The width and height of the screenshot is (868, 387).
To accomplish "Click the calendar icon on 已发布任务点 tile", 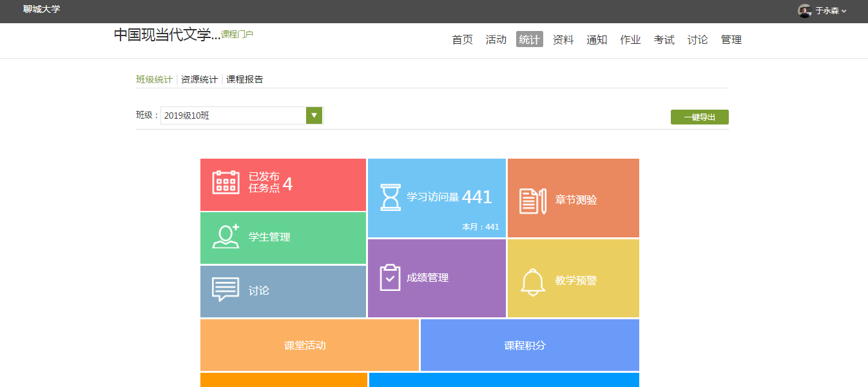I will coord(226,183).
